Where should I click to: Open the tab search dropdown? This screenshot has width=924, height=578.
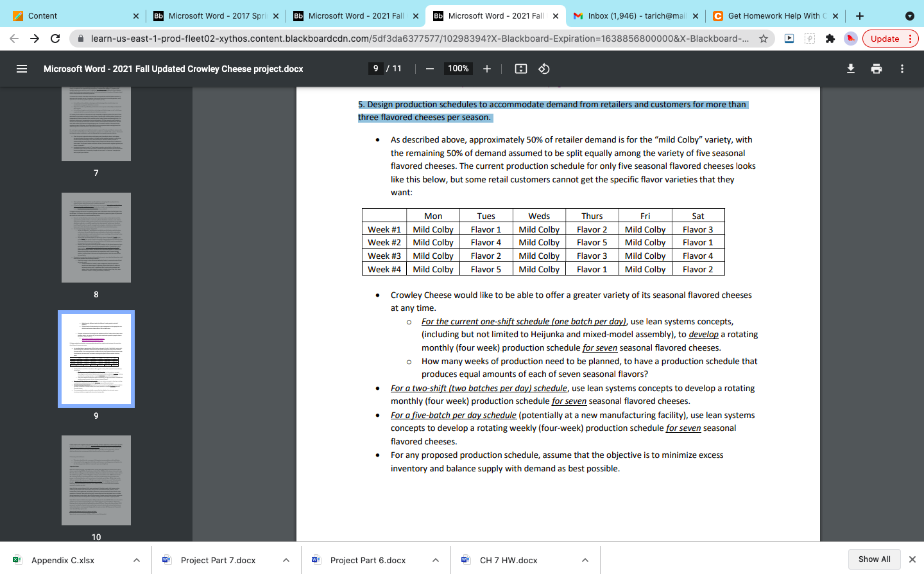pyautogui.click(x=910, y=16)
